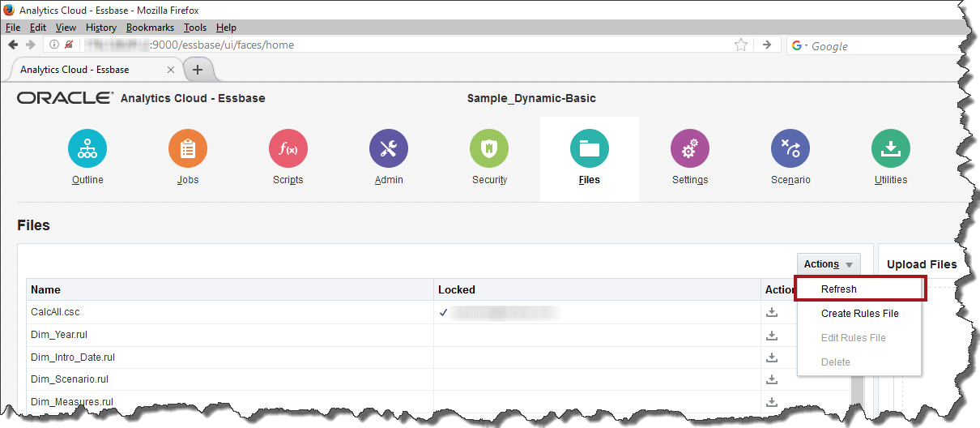This screenshot has height=428, width=980.
Task: Open the View menu
Action: [66, 28]
